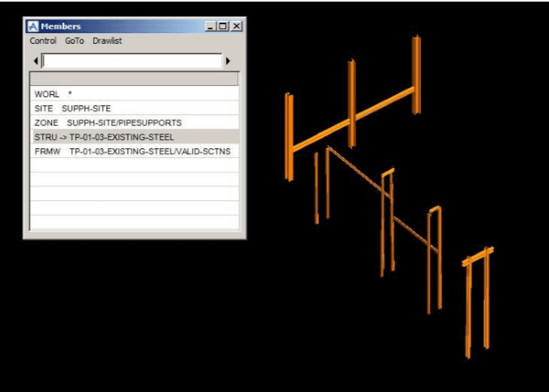
Task: Click the left arrow beside the name field
Action: [x=36, y=61]
